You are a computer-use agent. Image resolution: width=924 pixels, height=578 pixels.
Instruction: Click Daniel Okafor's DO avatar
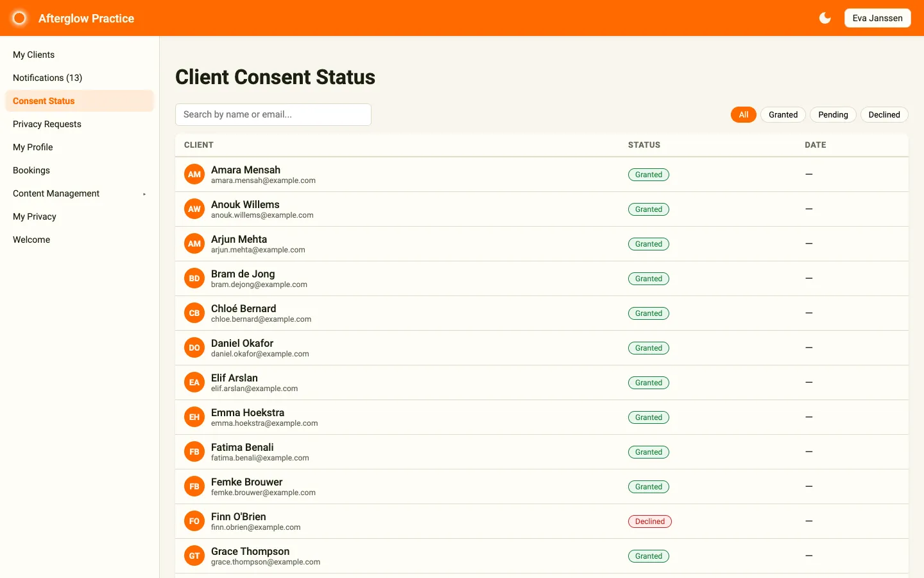(194, 347)
